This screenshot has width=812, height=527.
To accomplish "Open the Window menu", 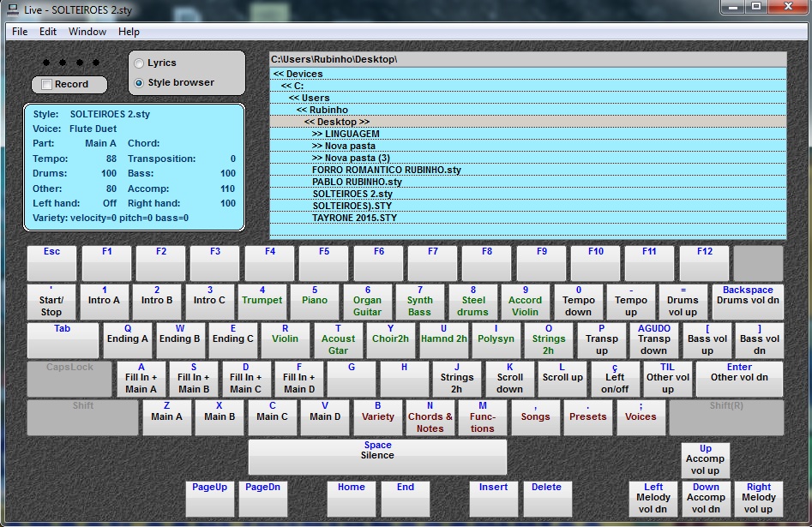I will [x=87, y=32].
